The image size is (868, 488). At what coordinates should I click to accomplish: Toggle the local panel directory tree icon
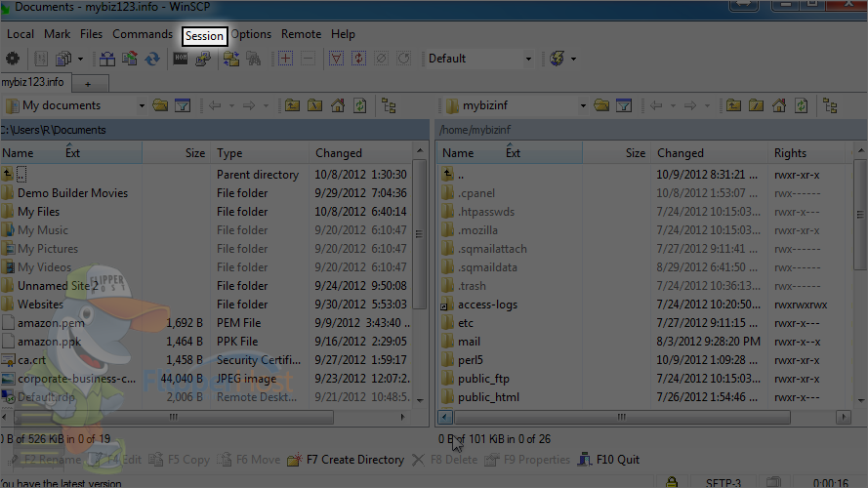pyautogui.click(x=389, y=105)
